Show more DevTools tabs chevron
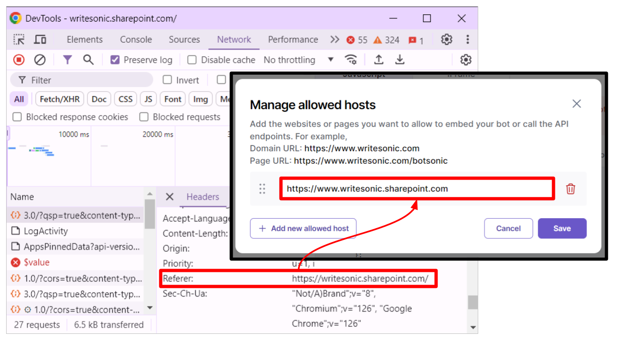This screenshot has width=644, height=340. tap(335, 39)
